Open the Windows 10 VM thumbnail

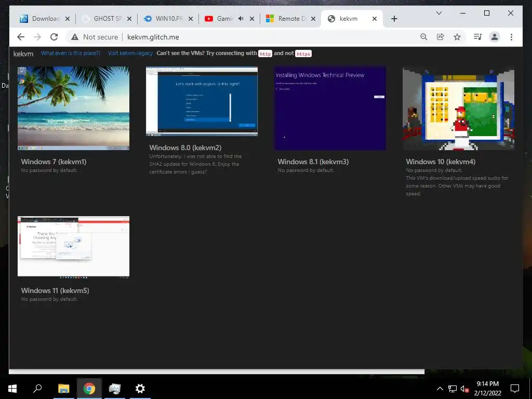pos(458,108)
